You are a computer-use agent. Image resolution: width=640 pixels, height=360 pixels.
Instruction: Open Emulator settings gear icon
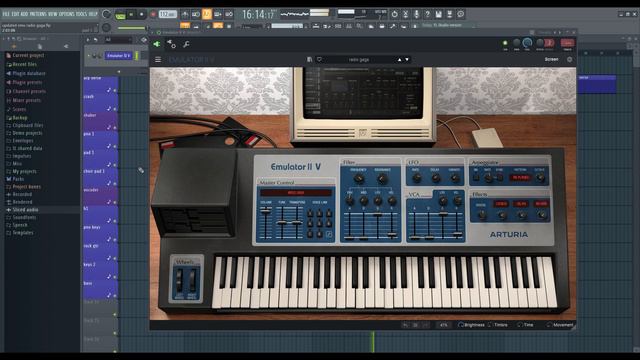coord(569,60)
